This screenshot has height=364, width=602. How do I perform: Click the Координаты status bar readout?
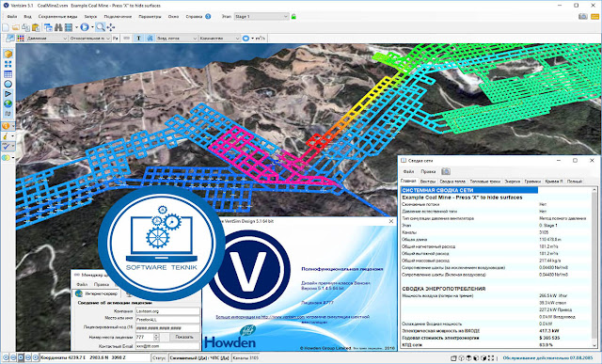point(95,357)
